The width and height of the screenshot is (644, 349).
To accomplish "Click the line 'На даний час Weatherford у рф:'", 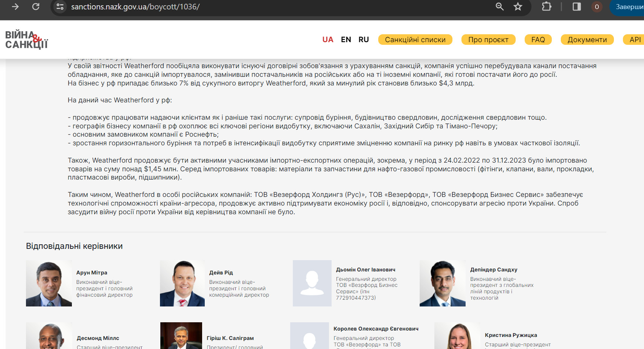I will (120, 100).
